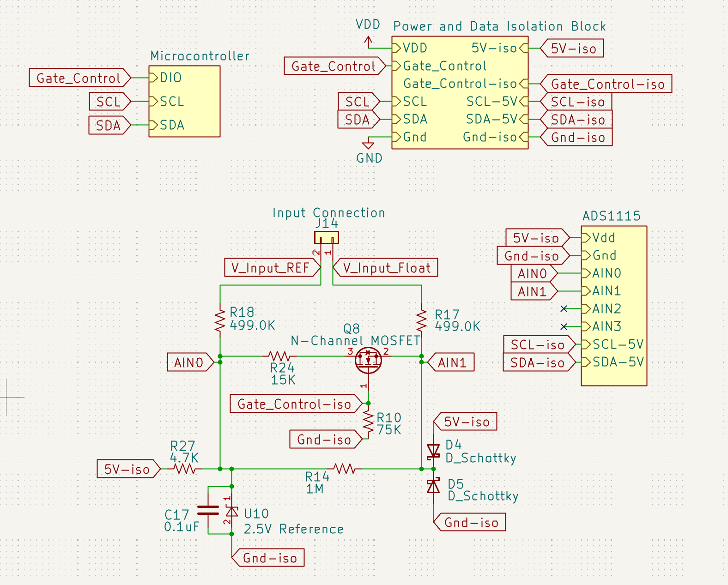Click the 75K value of R10
Image resolution: width=728 pixels, height=585 pixels.
tap(389, 430)
